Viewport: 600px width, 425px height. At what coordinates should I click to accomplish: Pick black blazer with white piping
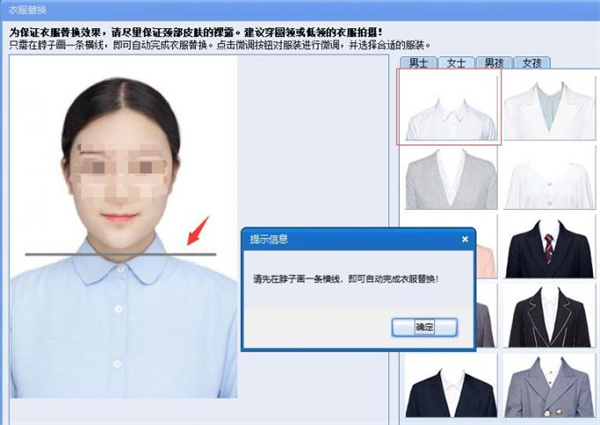tap(549, 316)
